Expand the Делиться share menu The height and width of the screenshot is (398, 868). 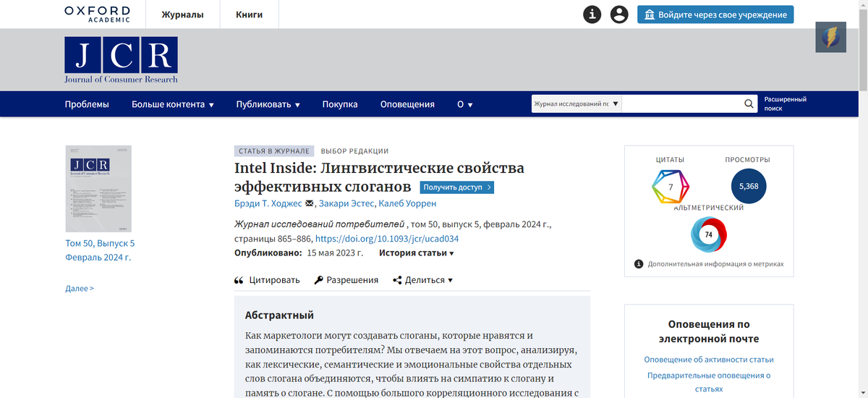pos(423,280)
